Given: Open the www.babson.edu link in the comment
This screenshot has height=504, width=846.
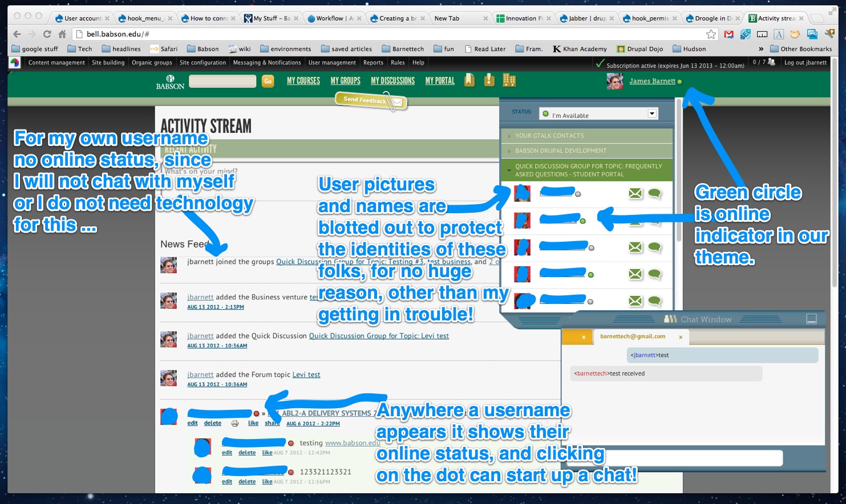Looking at the screenshot, I should pos(352,443).
